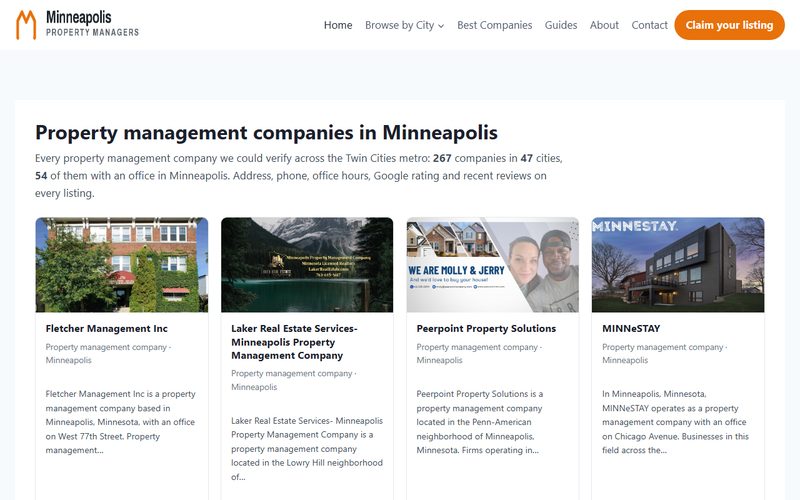Open the Laker Real Estate Services listing title
This screenshot has height=500, width=800.
click(294, 342)
